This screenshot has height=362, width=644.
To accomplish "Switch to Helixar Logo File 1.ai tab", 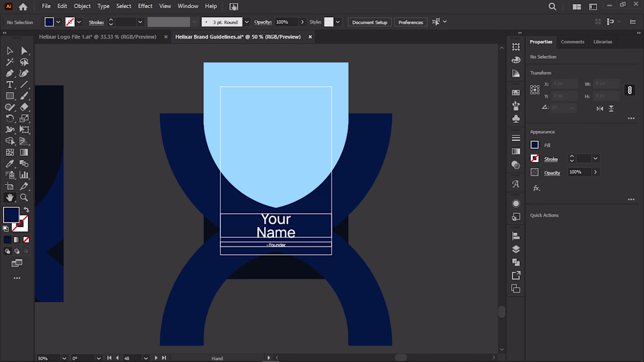I will point(98,37).
